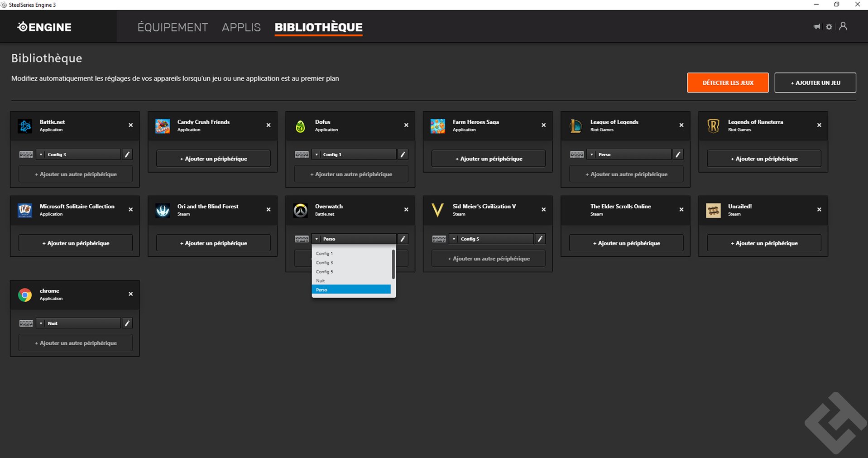Add another device to Civilization V
The height and width of the screenshot is (458, 868).
489,259
